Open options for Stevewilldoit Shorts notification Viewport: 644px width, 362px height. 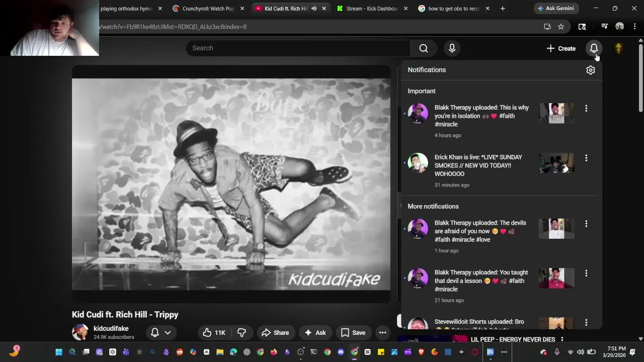(x=586, y=322)
